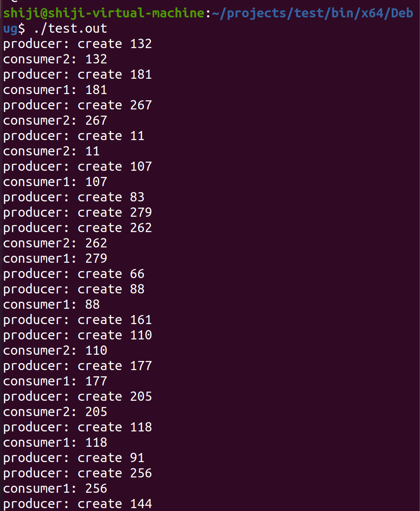Click the 'consumer2: 132' output line

[x=55, y=59]
